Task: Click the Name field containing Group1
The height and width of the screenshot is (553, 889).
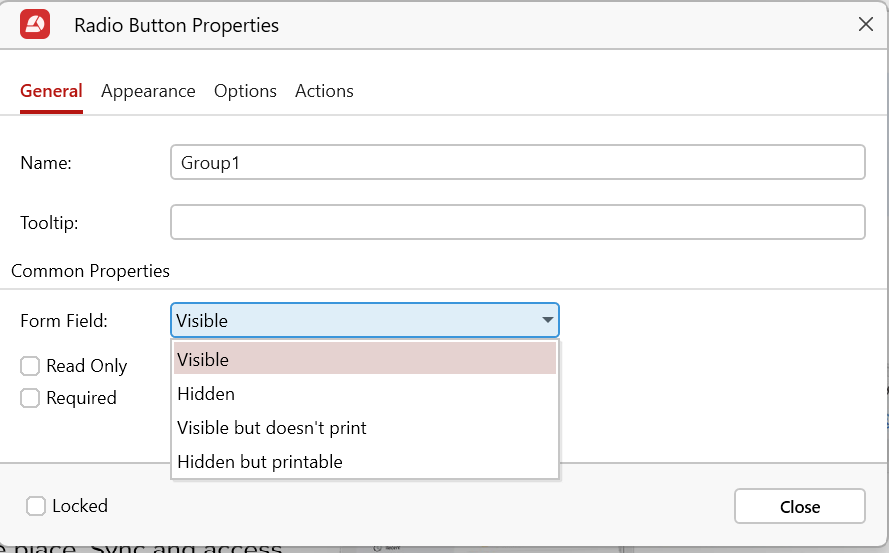Action: pos(517,163)
